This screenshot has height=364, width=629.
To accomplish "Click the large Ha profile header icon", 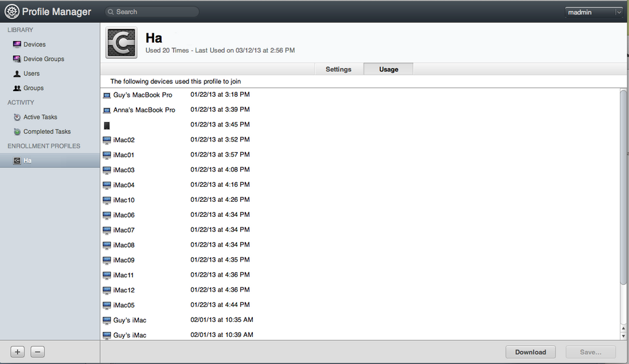I will pyautogui.click(x=121, y=43).
